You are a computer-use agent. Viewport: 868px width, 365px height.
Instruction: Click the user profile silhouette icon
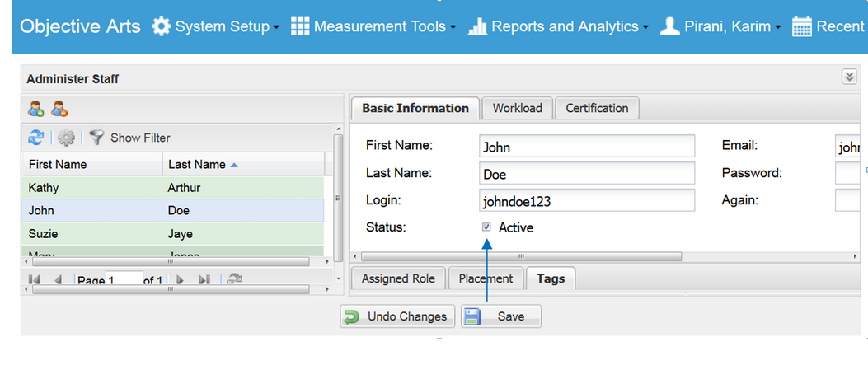click(670, 26)
